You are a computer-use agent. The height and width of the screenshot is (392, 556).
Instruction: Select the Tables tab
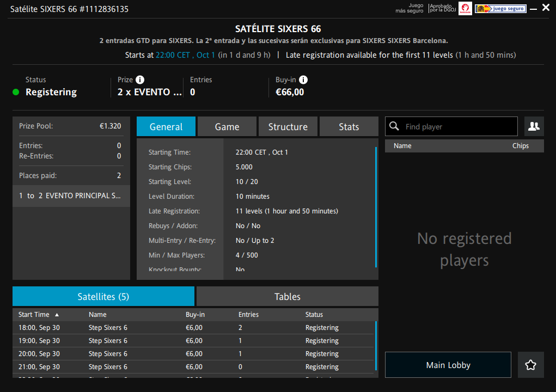coord(287,296)
